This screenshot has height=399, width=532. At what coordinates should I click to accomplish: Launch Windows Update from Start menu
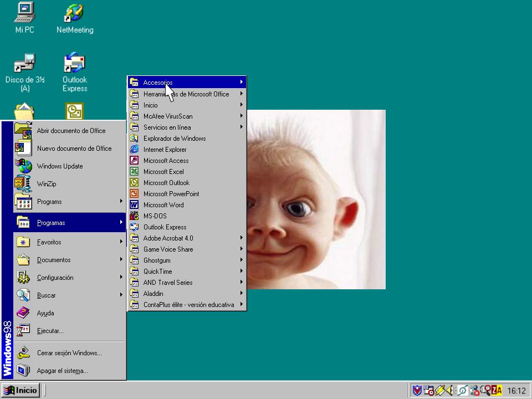click(x=70, y=166)
